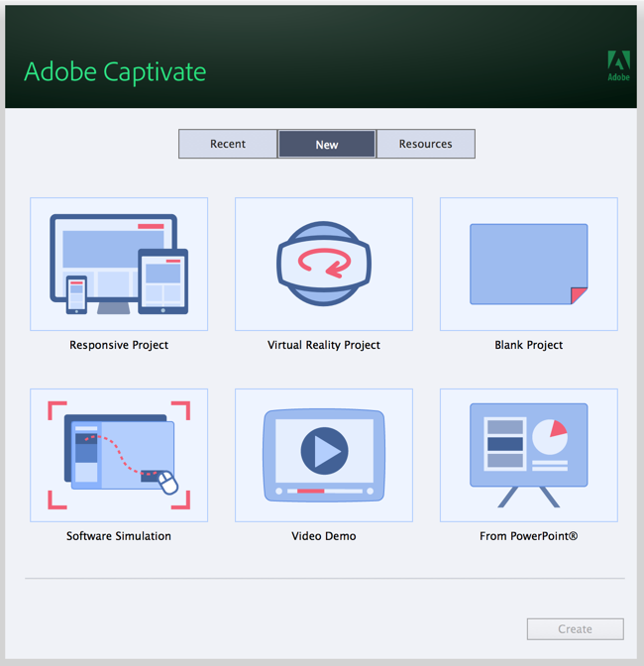Select the Responsive Project icon tile
Image resolution: width=644 pixels, height=666 pixels.
119,264
